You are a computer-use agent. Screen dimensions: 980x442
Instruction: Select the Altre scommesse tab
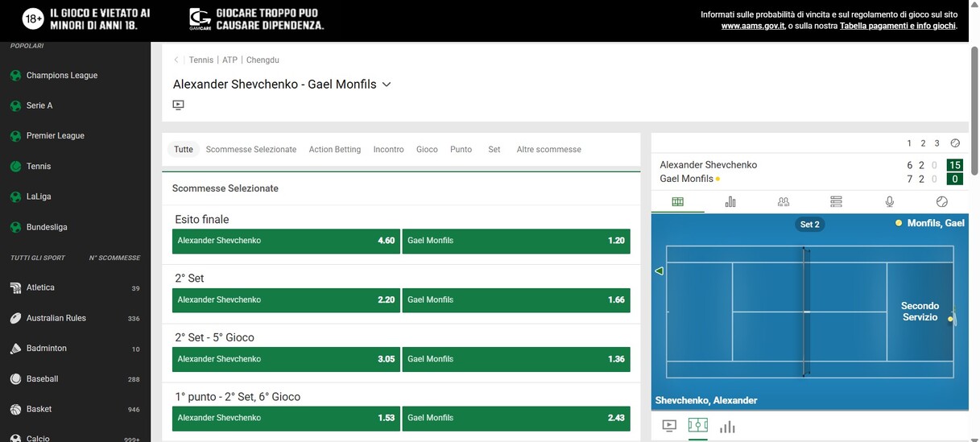point(548,150)
